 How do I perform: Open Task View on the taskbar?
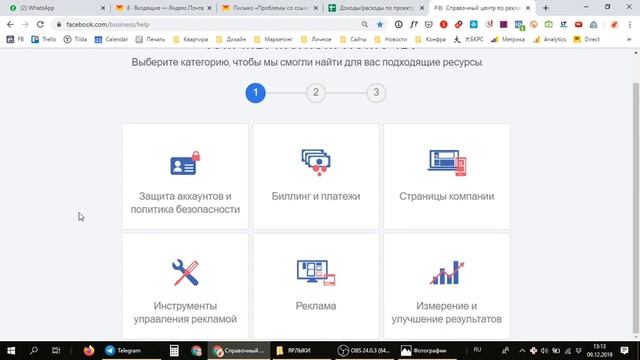pyautogui.click(x=56, y=351)
